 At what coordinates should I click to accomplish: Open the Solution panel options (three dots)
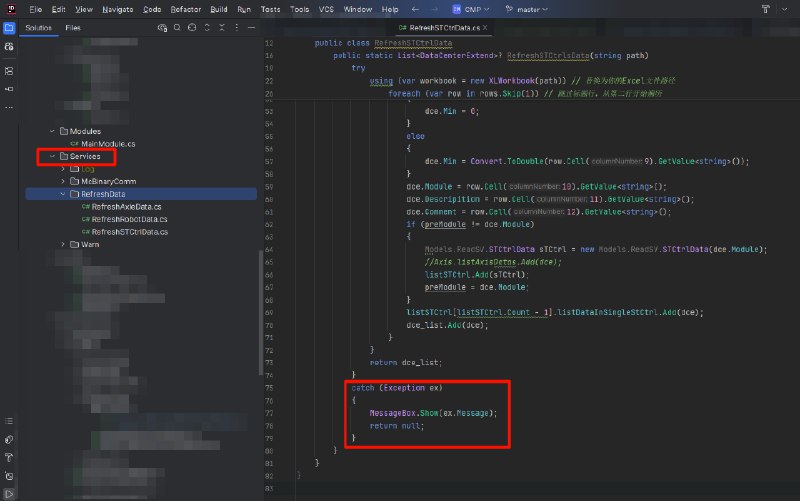236,28
